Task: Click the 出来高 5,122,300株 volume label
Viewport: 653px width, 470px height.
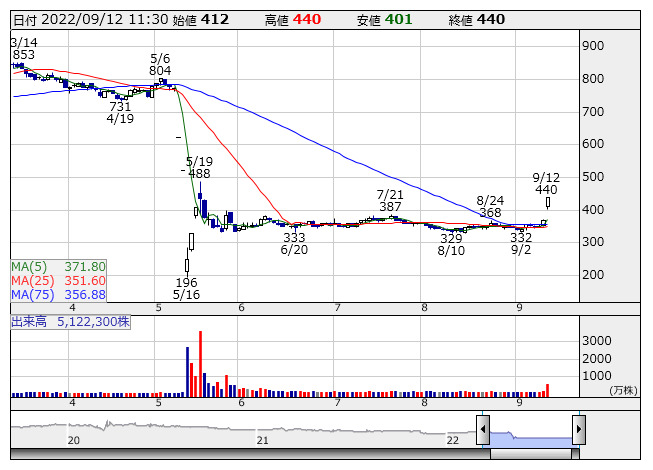Action: [x=70, y=322]
